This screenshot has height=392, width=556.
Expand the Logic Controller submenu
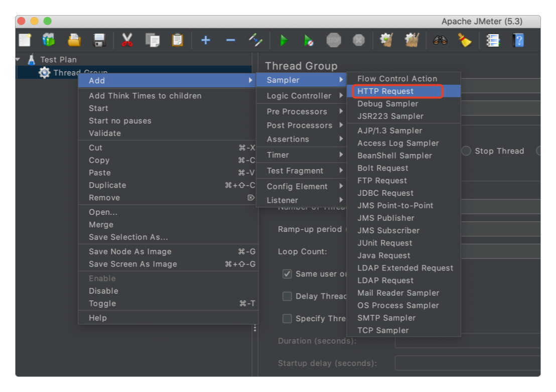302,96
